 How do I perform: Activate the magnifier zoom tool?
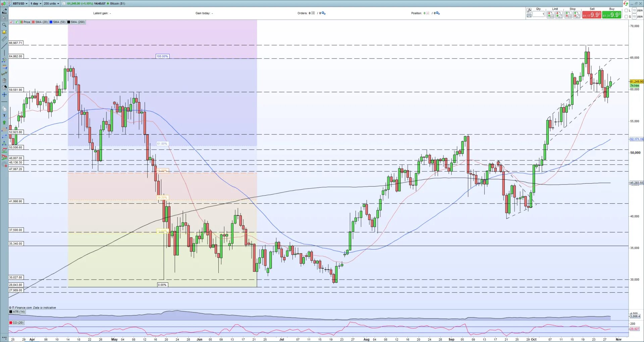pyautogui.click(x=4, y=25)
